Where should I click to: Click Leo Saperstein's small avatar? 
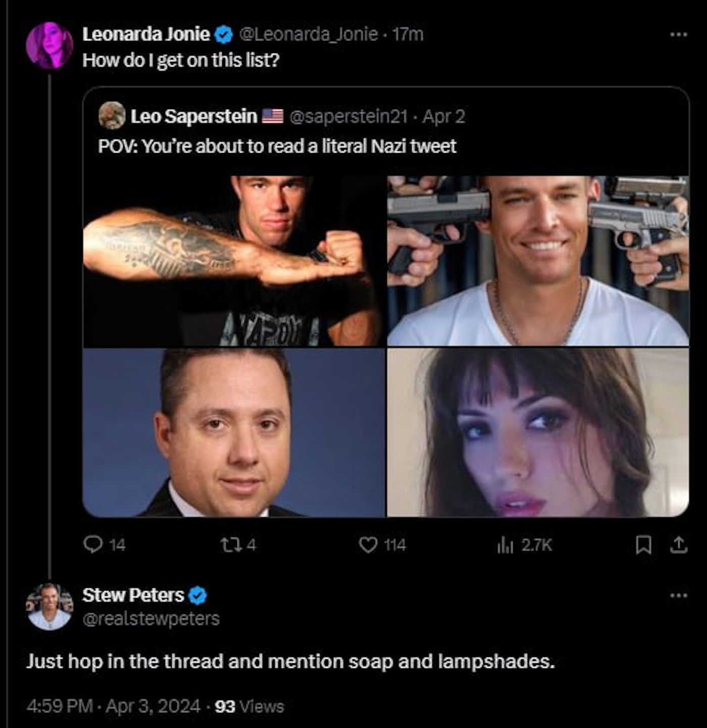112,116
